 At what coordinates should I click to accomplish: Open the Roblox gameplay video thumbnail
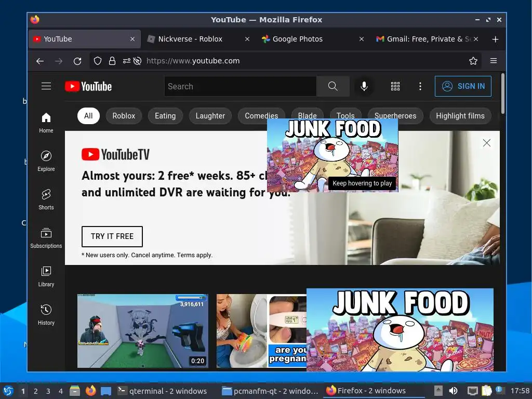pyautogui.click(x=143, y=331)
